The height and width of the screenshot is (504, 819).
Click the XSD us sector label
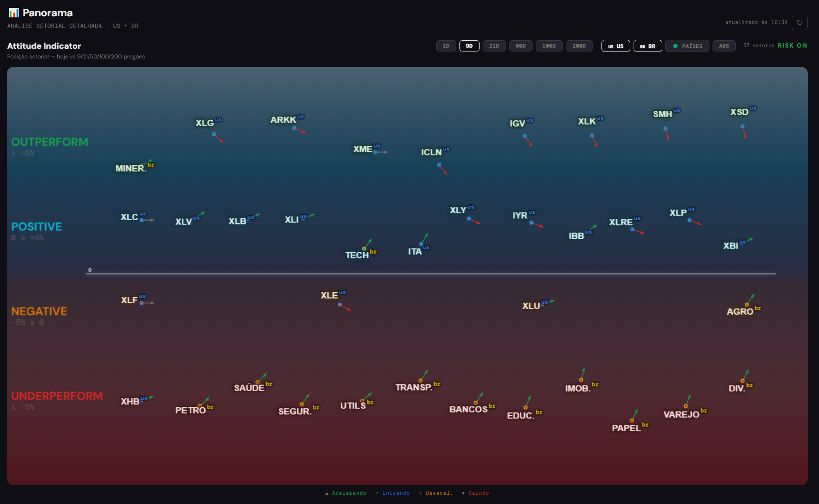tap(743, 111)
